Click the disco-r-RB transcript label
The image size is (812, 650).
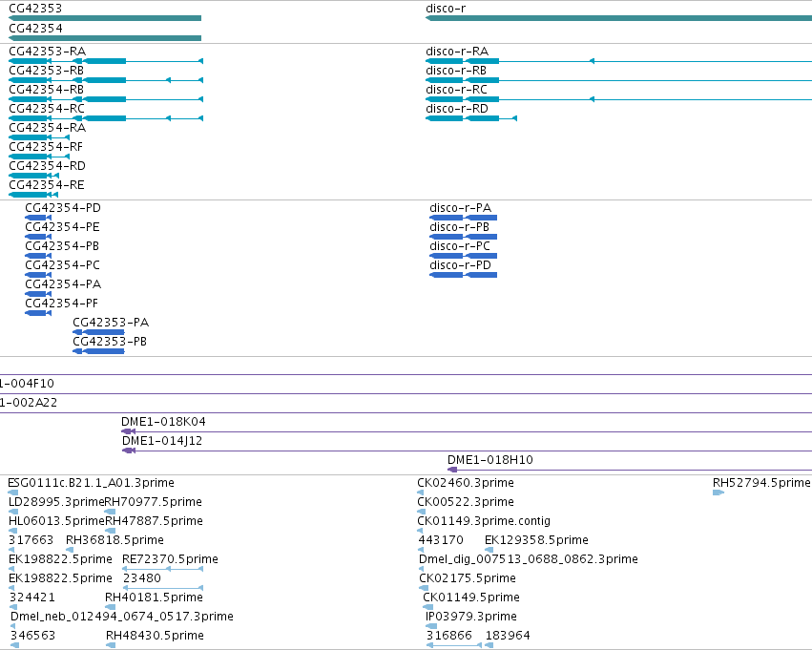tap(456, 71)
